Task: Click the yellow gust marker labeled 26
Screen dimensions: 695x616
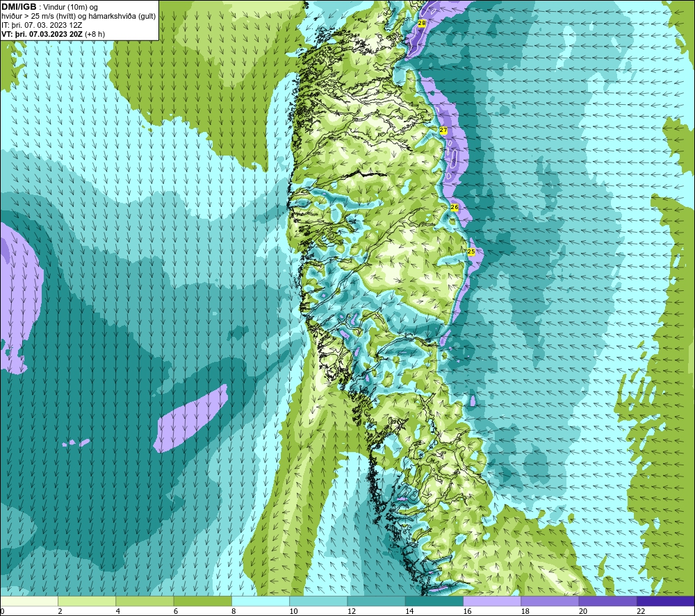Action: [x=455, y=207]
